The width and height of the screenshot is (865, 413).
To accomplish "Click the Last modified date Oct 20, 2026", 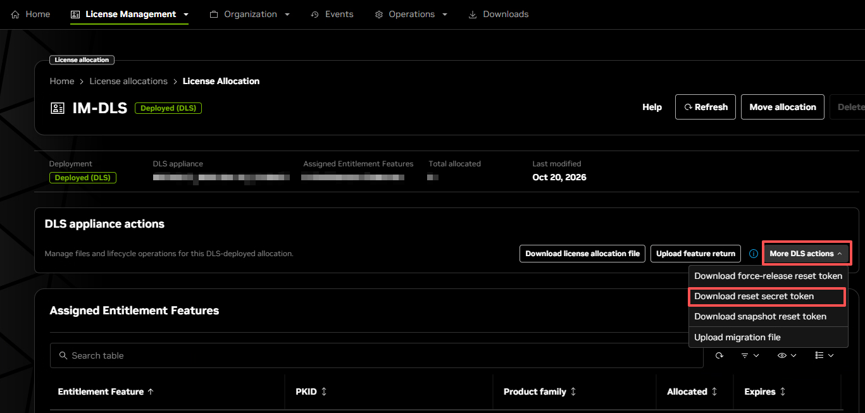I will point(559,178).
